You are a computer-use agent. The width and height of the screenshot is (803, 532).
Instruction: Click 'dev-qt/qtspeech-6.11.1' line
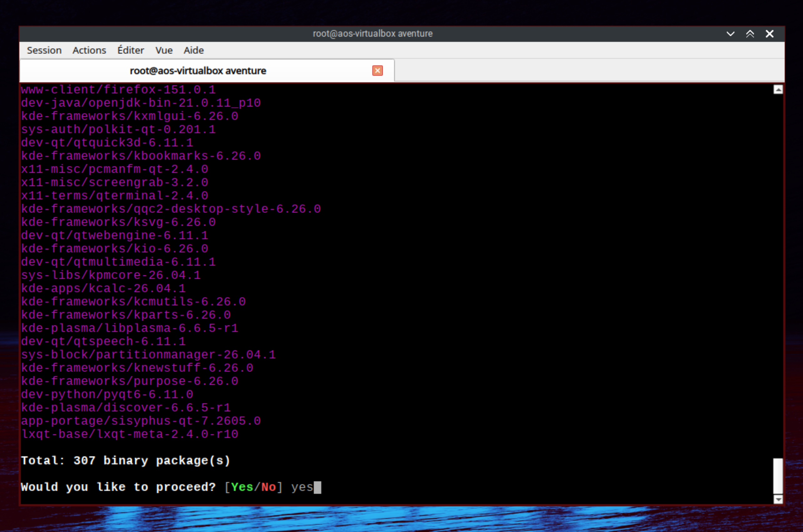click(x=103, y=341)
